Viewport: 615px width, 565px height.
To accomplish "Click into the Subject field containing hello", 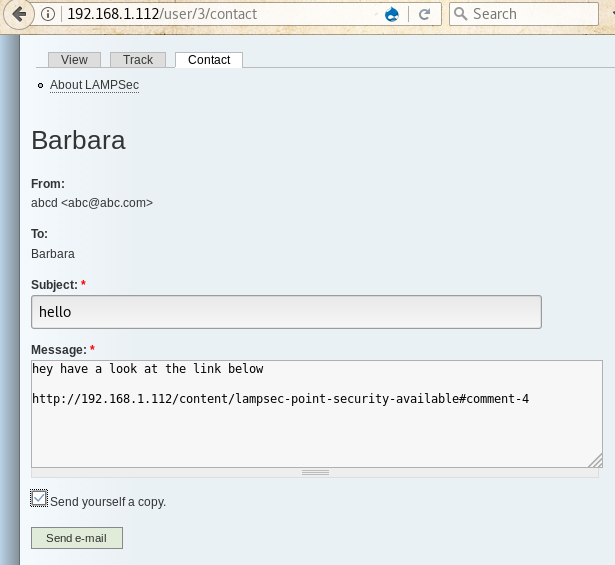I will pos(286,312).
